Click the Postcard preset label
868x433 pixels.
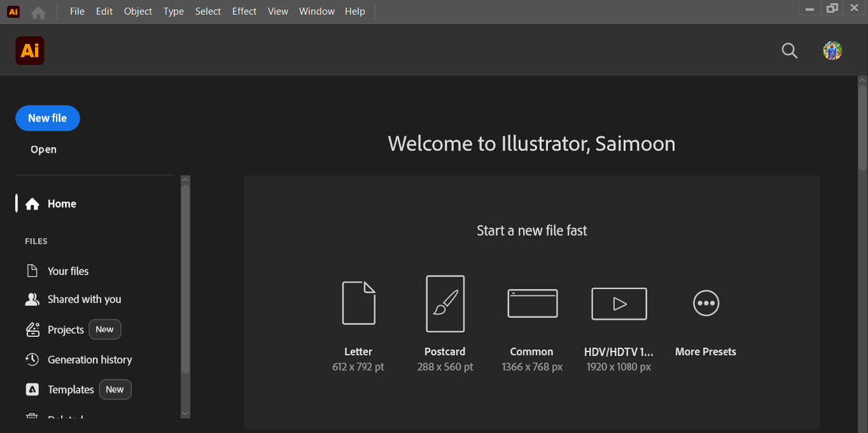tap(445, 351)
